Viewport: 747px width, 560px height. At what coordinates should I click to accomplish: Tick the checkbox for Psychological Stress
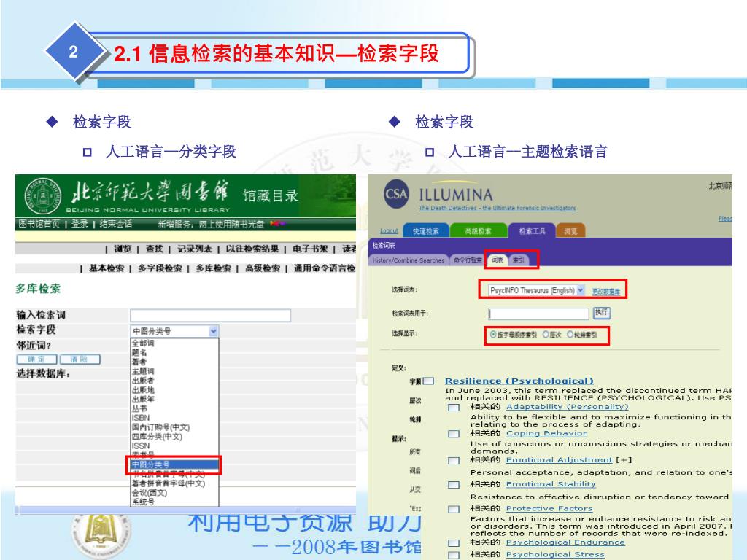(x=454, y=555)
